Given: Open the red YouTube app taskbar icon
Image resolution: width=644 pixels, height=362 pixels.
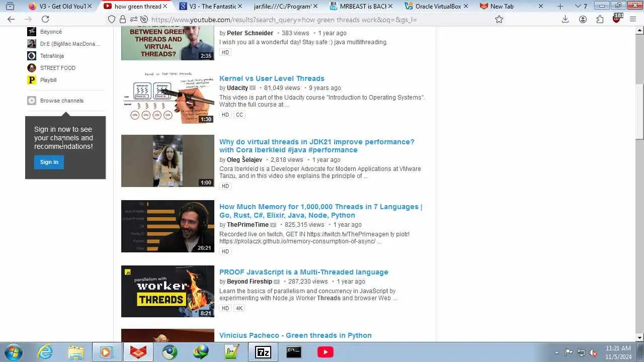Looking at the screenshot, I should (x=325, y=352).
